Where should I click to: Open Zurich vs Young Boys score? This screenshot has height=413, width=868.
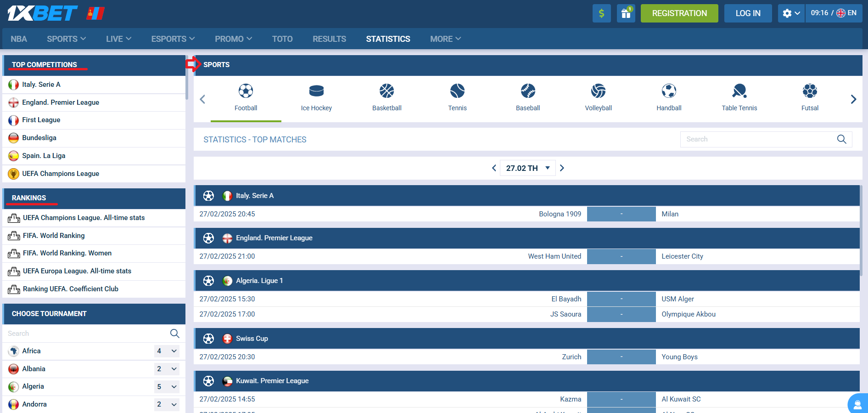coord(621,357)
